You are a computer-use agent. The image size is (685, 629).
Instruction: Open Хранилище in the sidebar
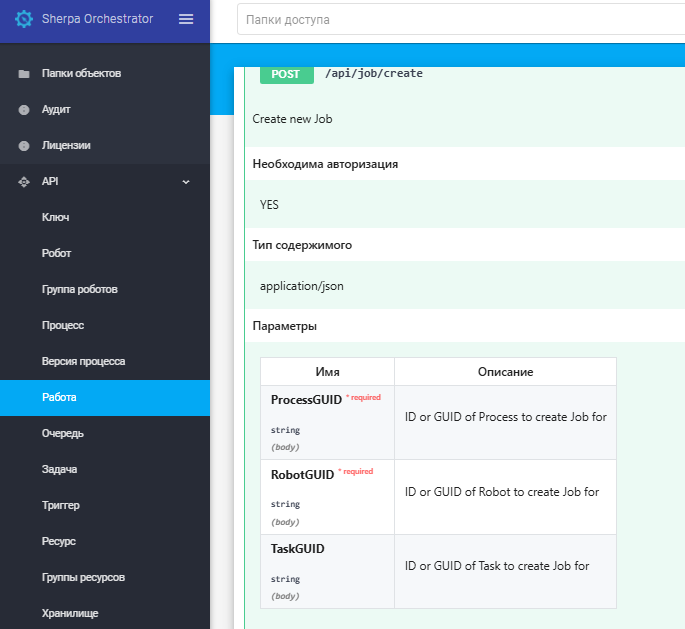[x=70, y=613]
